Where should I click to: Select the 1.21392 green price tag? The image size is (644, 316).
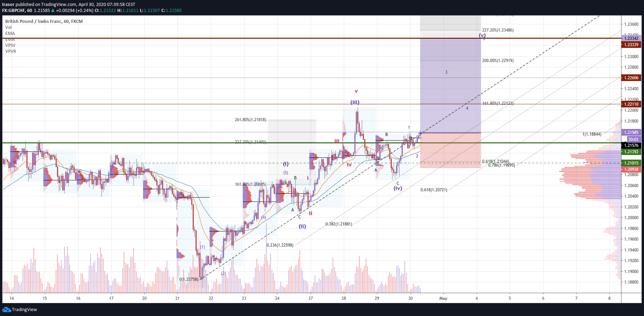click(631, 152)
